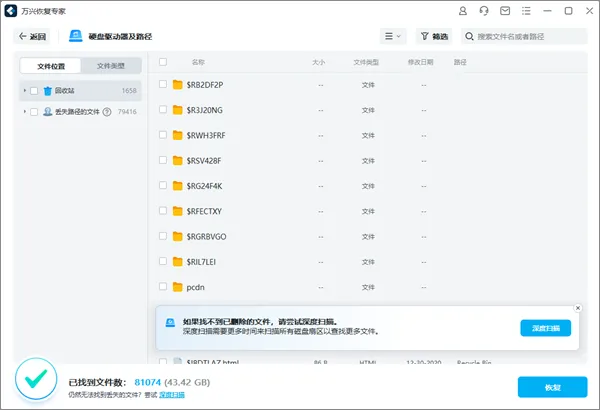
Task: Open the user account icon
Action: click(463, 11)
